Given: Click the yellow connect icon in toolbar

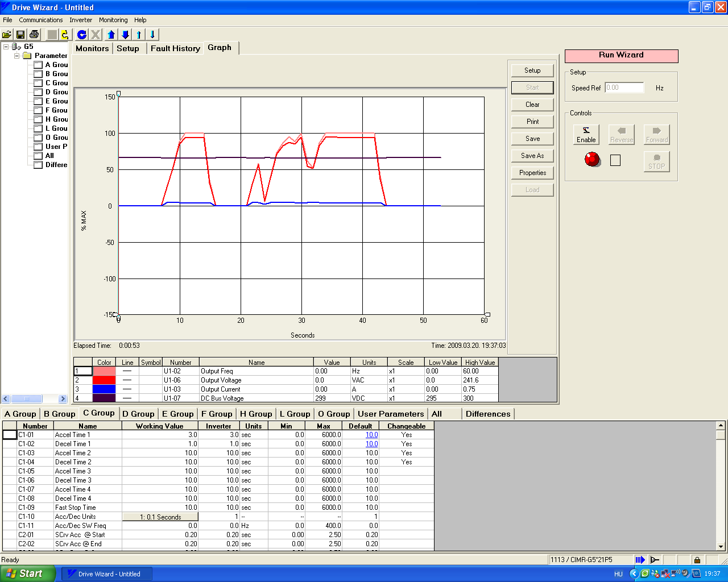Looking at the screenshot, I should (65, 35).
